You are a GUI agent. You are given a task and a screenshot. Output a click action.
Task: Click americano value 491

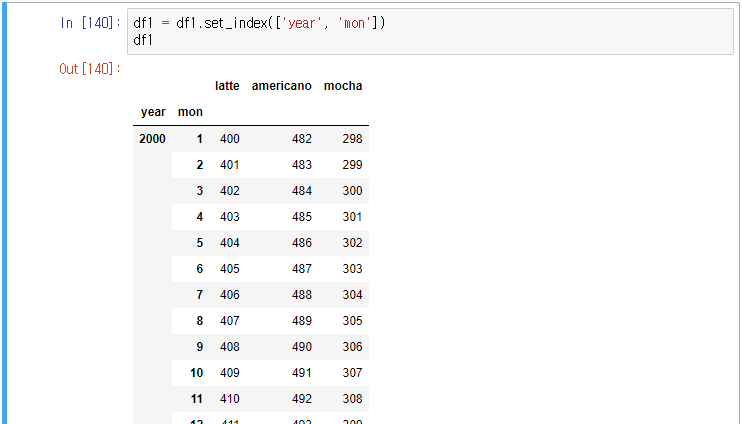tap(302, 373)
